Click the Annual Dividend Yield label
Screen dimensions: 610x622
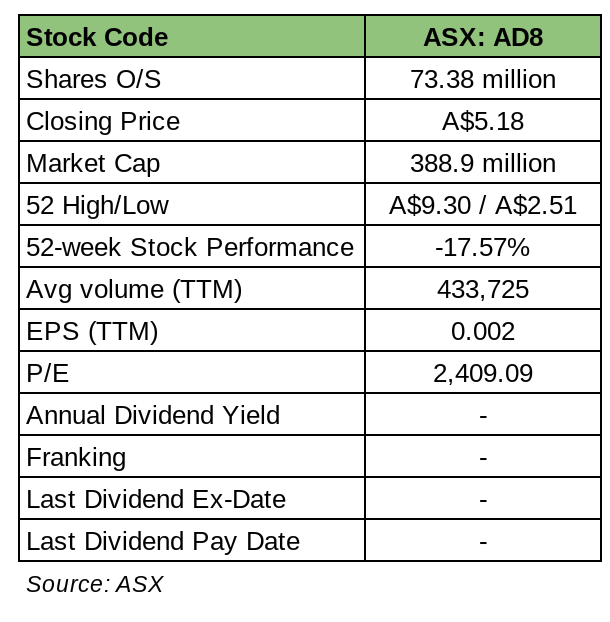(153, 416)
